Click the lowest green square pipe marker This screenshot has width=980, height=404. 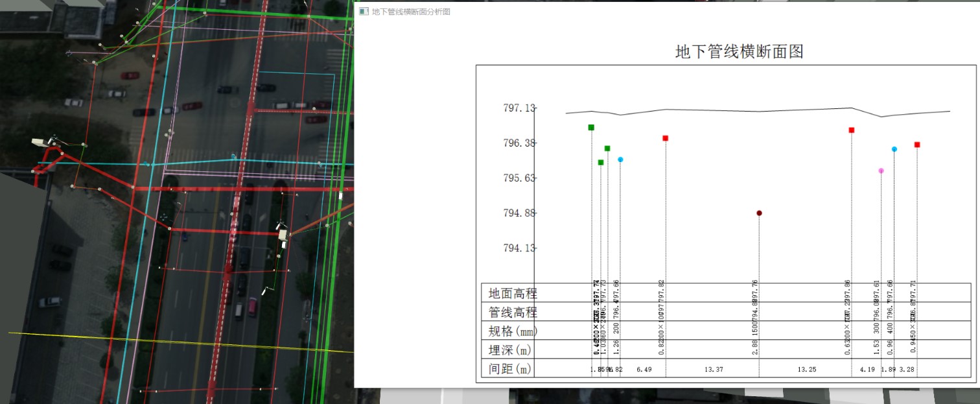[601, 162]
